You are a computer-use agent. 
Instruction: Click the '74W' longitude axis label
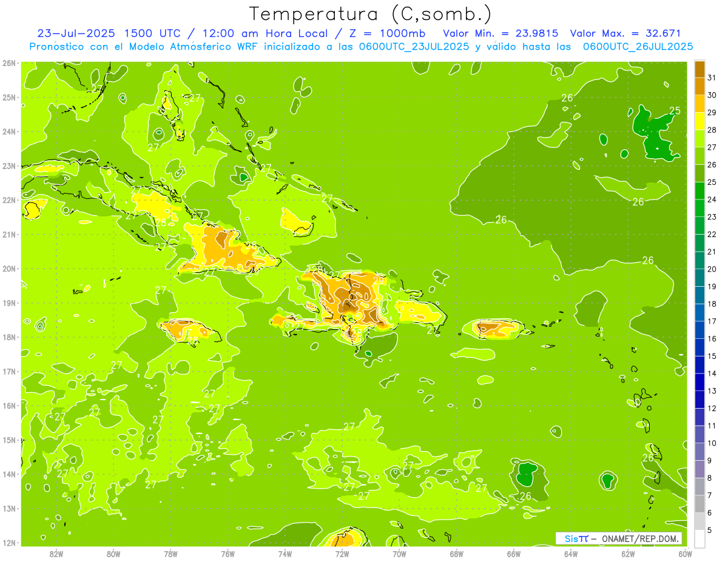[x=285, y=554]
